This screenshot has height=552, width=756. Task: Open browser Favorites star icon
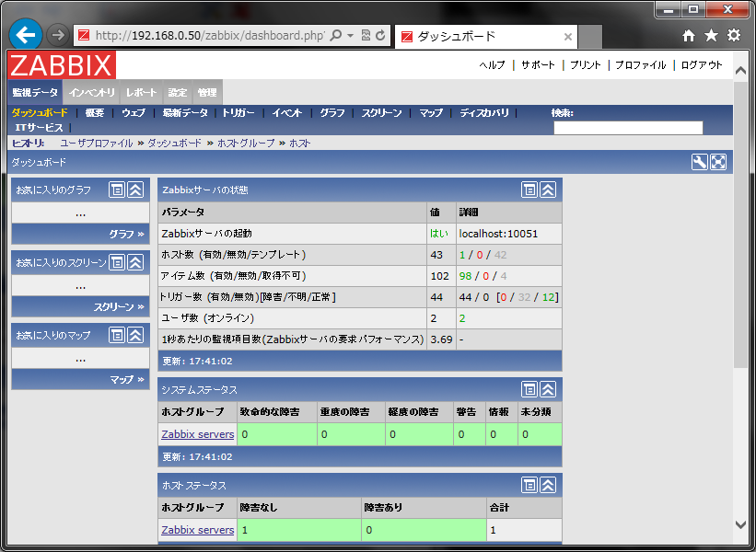(711, 35)
